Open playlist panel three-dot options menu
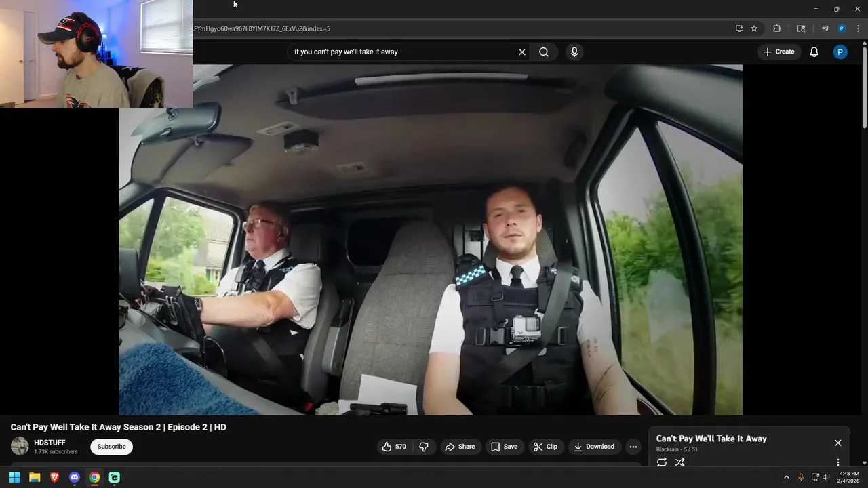This screenshot has width=868, height=488. 838,462
